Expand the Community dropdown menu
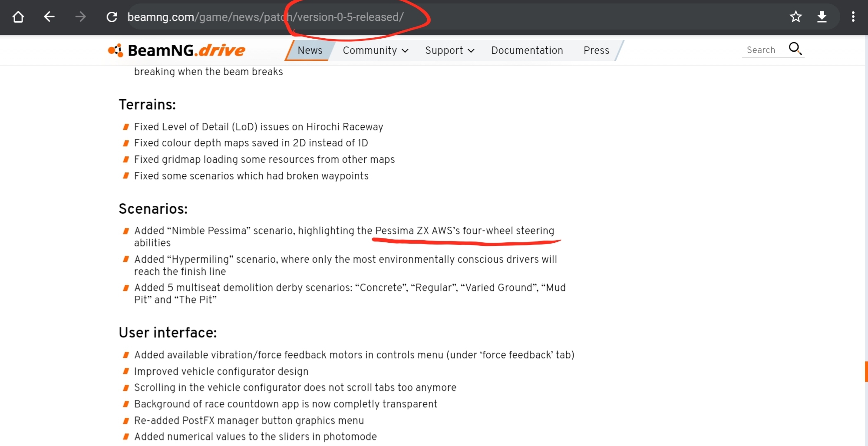868x446 pixels. click(x=376, y=50)
